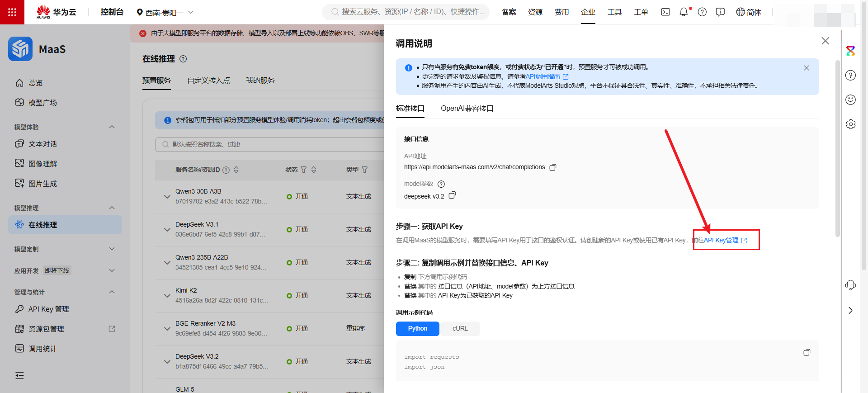This screenshot has width=868, height=393.
Task: Click help icon next to model参数
Action: coord(441,184)
